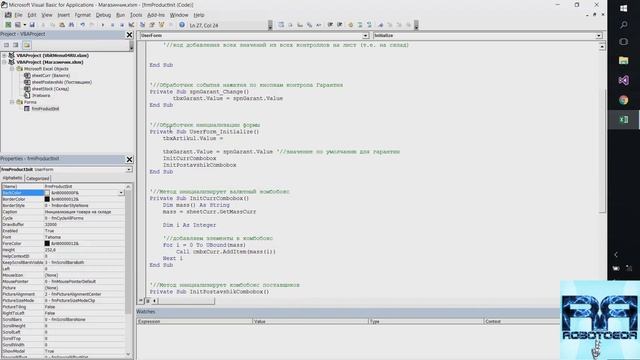Open the Run menu

pos(120,15)
